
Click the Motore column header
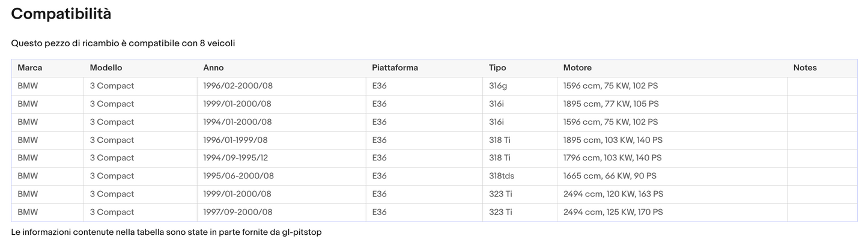tap(577, 68)
